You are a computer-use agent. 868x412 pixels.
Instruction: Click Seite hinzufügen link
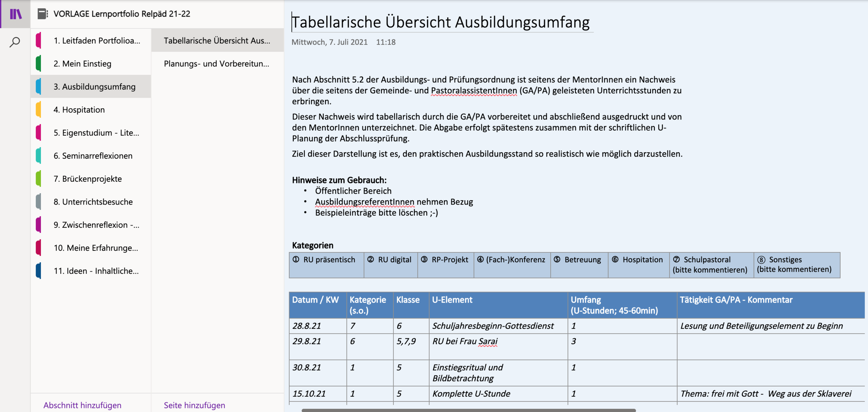[194, 405]
